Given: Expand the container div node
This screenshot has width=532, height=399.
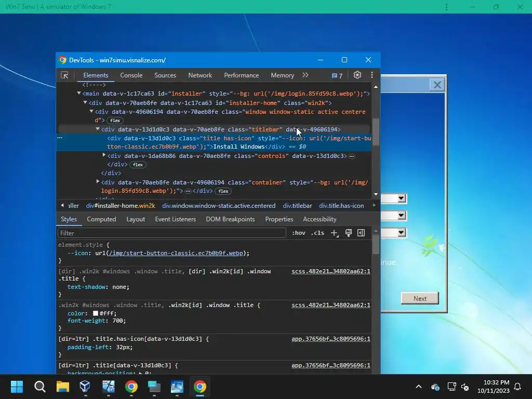Looking at the screenshot, I should (x=98, y=181).
